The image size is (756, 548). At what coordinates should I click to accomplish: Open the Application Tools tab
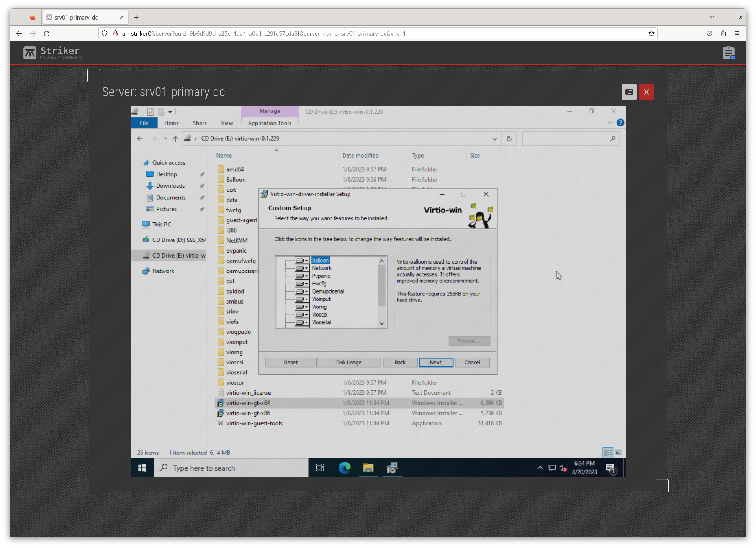point(270,123)
